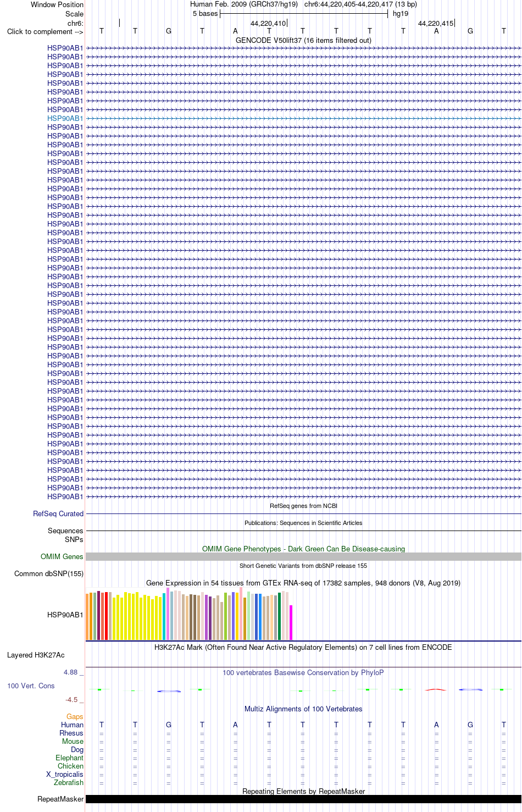Click the OMIM Gene Phenotypes track title

(x=303, y=549)
